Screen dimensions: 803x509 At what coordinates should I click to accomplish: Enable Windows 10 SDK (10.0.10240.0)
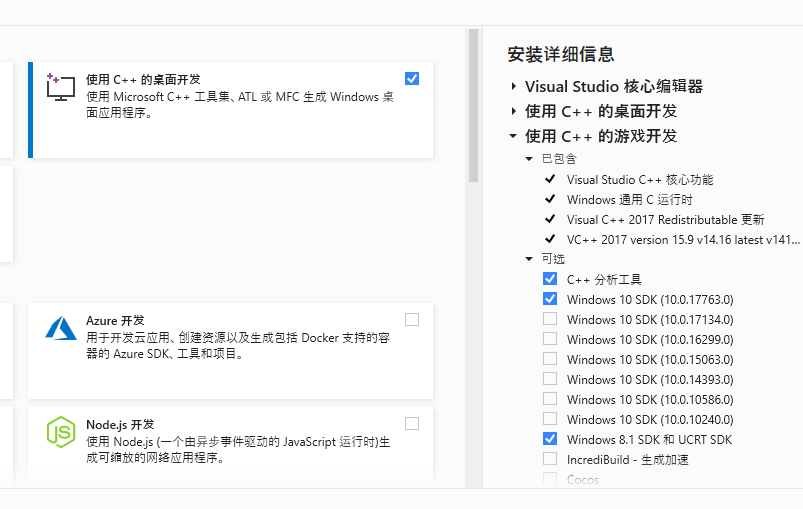point(550,418)
